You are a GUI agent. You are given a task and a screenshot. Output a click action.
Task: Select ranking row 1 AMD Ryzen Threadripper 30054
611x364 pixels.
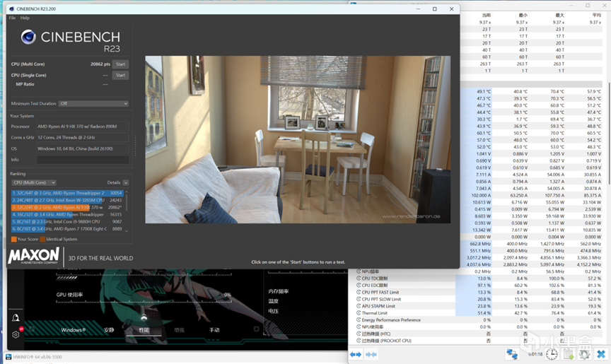(67, 193)
